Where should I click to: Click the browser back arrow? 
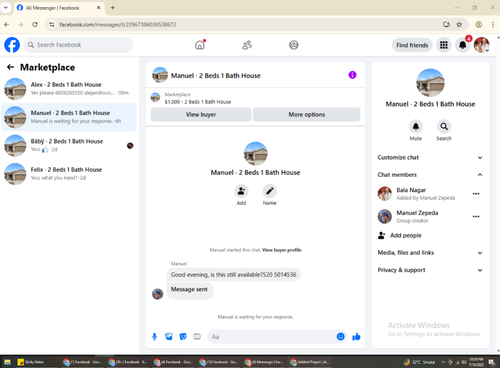7,24
